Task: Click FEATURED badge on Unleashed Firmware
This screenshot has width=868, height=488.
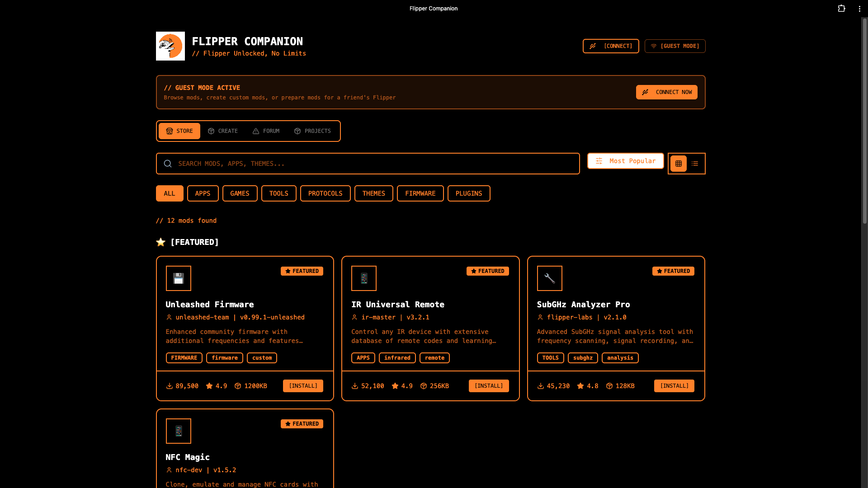Action: click(302, 271)
